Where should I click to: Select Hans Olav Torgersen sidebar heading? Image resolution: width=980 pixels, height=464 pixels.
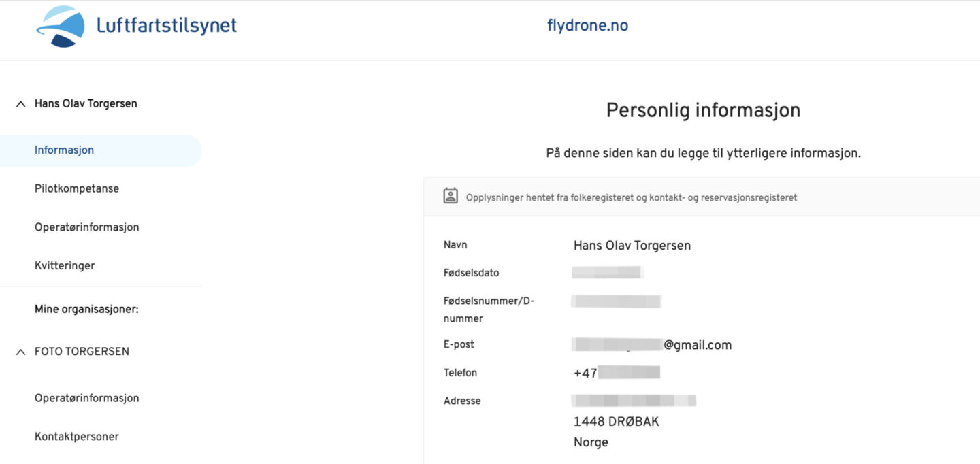point(86,104)
